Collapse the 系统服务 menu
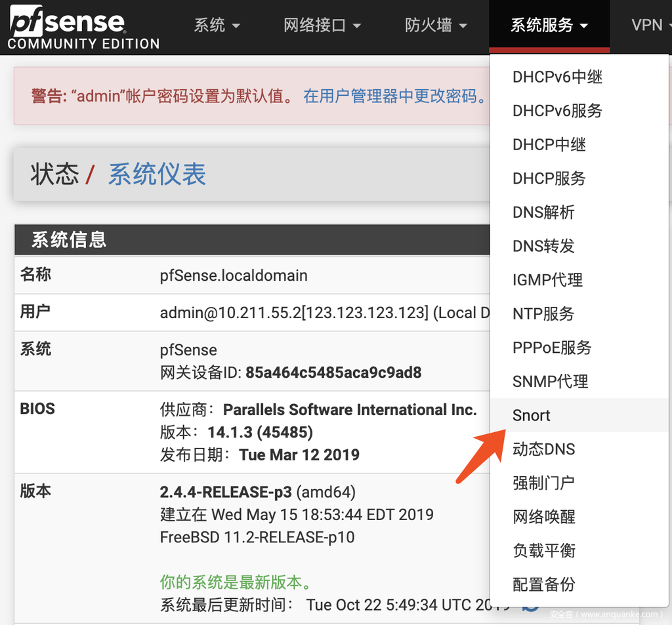This screenshot has width=672, height=625. (x=549, y=26)
